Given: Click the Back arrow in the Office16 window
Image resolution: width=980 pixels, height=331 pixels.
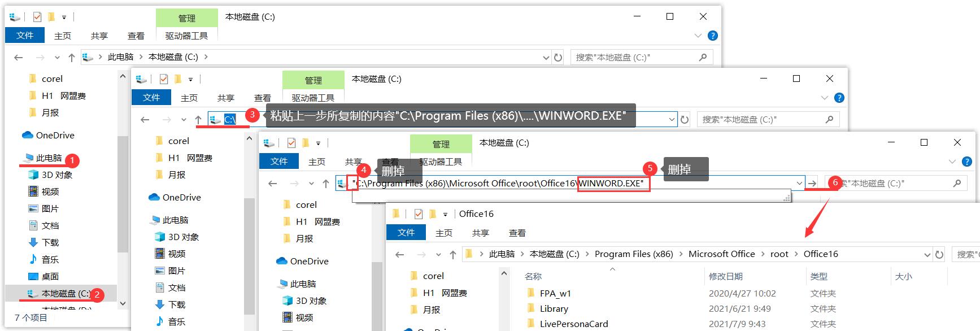Looking at the screenshot, I should click(400, 255).
